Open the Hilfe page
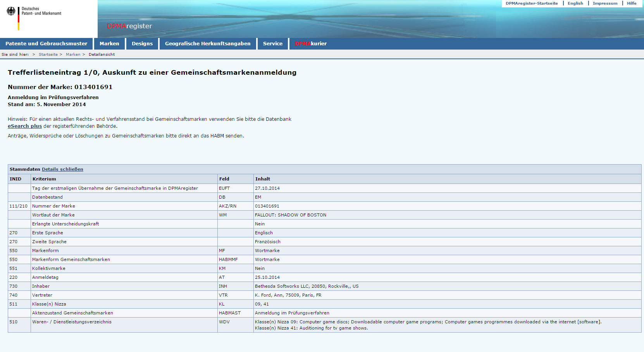 (632, 3)
